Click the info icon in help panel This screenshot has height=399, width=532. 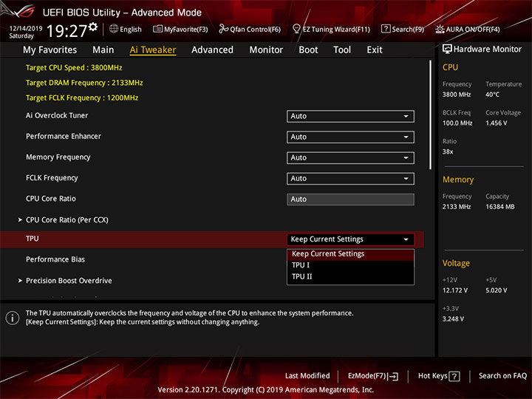(x=13, y=318)
